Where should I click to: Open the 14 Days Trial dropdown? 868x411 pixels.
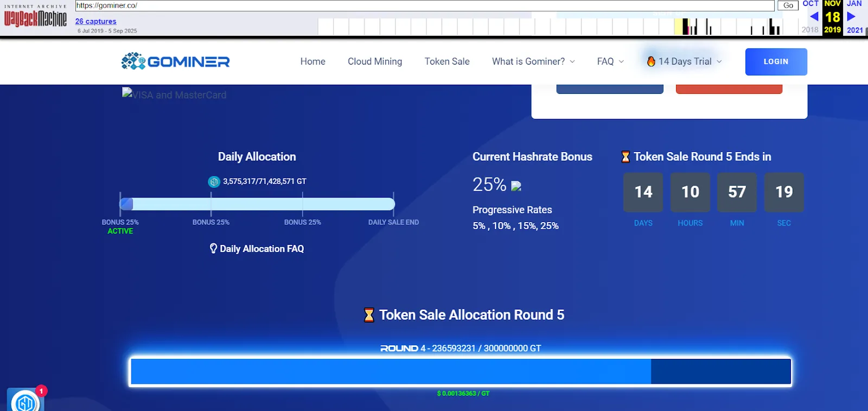[x=685, y=61]
